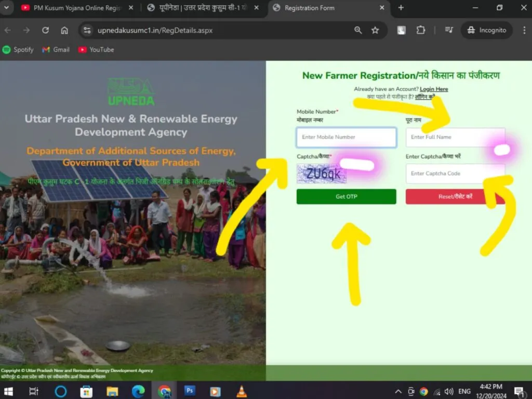Viewport: 532px width, 399px height.
Task: Launch Photoshop from the taskbar
Action: click(x=190, y=391)
